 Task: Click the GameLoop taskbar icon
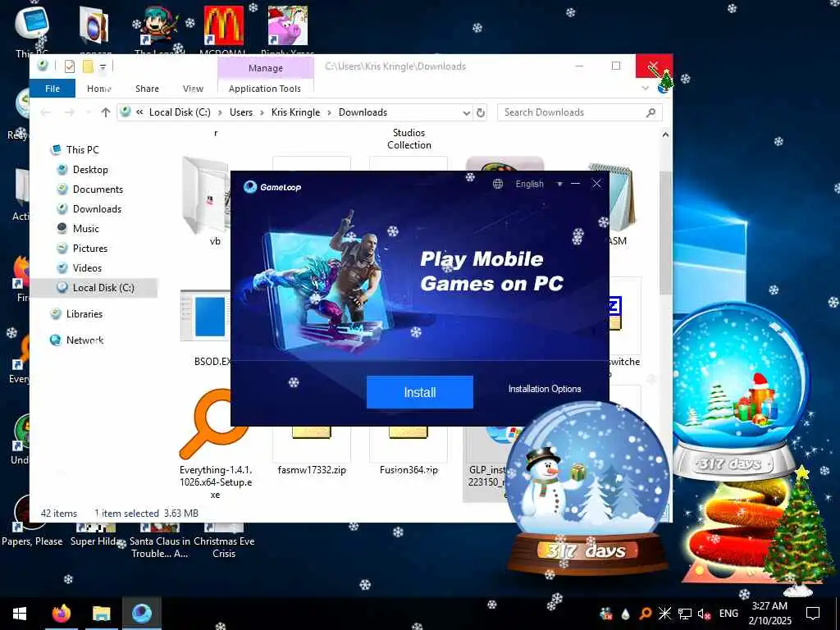point(142,614)
